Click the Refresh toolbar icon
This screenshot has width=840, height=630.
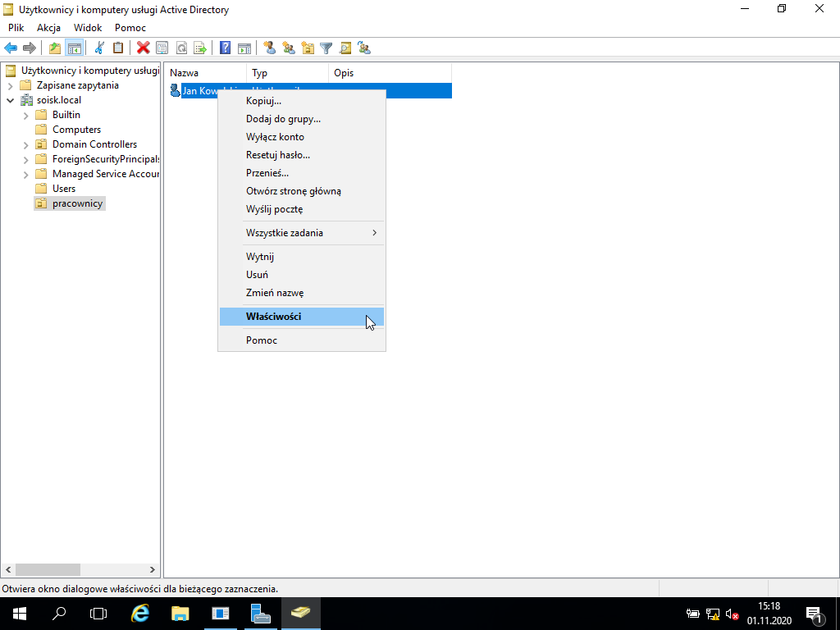pos(181,48)
